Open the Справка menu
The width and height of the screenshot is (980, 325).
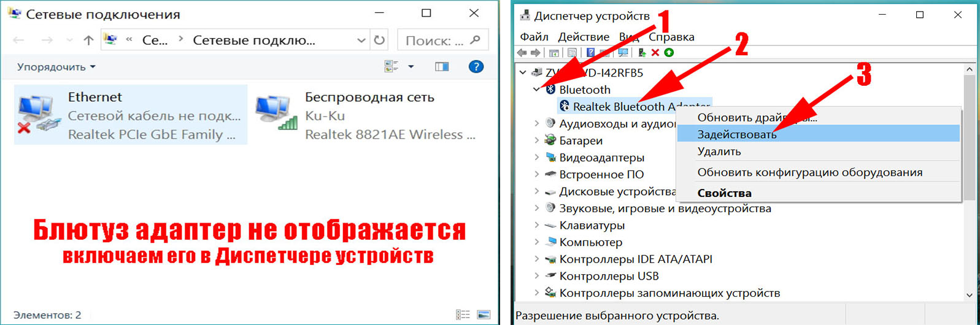pyautogui.click(x=671, y=37)
